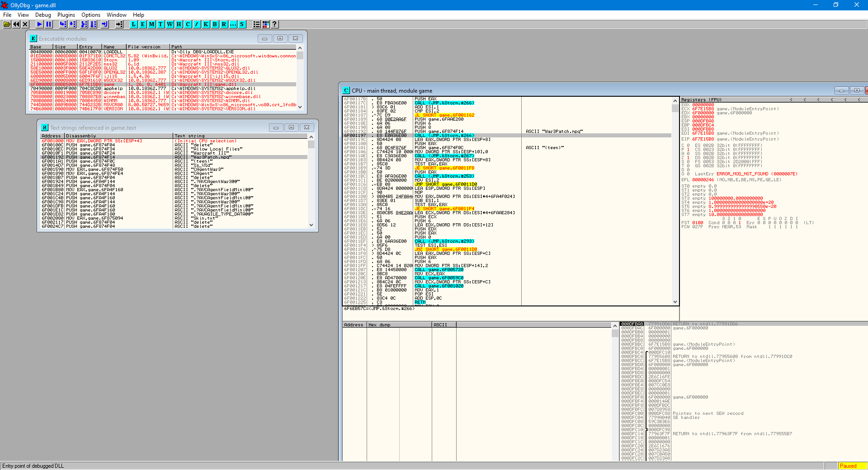The image size is (868, 470).
Task: Click the Appearance color grid toolbar icon
Action: click(x=266, y=24)
